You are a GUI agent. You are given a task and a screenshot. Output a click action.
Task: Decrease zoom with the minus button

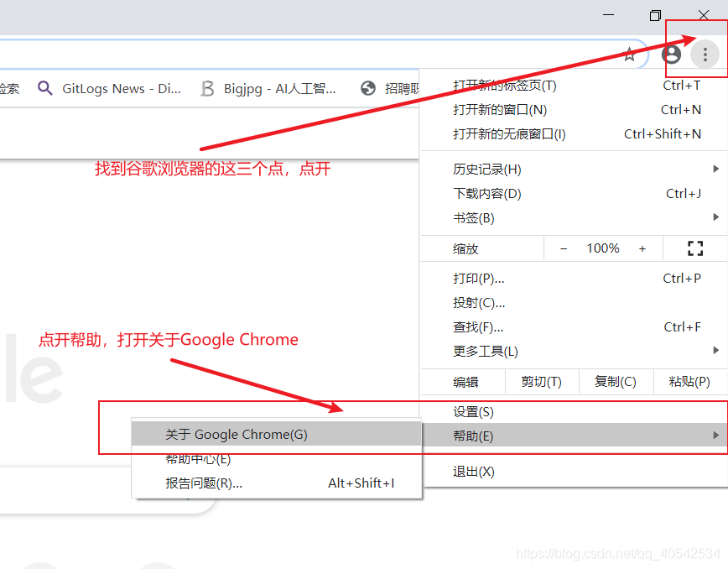click(x=563, y=248)
